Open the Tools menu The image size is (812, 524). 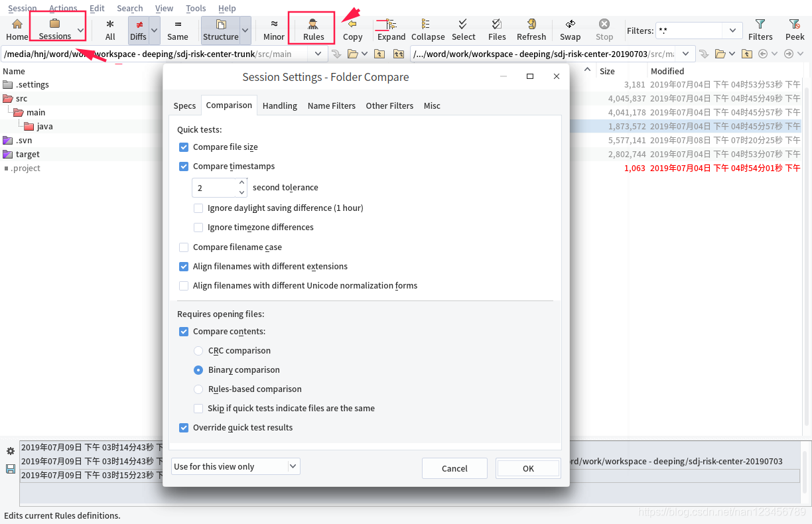(196, 8)
